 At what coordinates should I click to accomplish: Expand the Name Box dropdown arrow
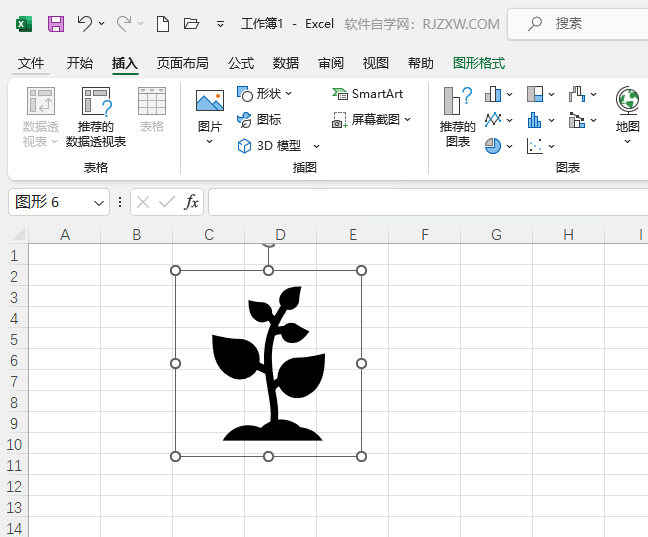click(x=99, y=202)
